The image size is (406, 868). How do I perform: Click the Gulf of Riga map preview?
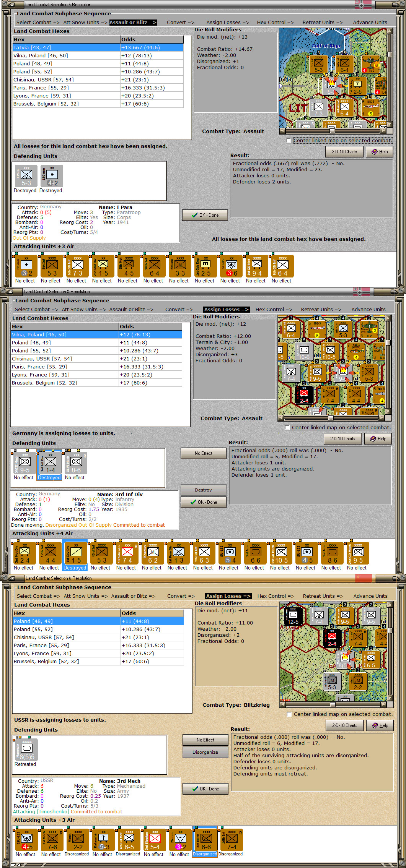tap(333, 78)
